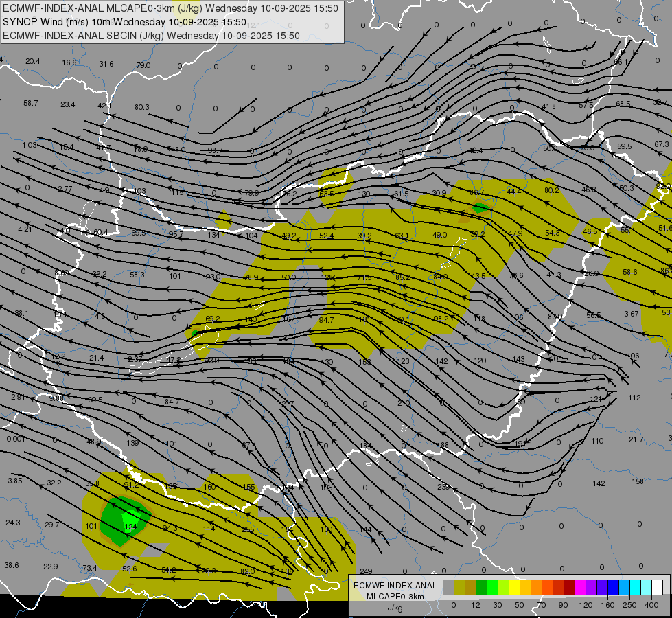Click the map value 46.5

(x=590, y=231)
